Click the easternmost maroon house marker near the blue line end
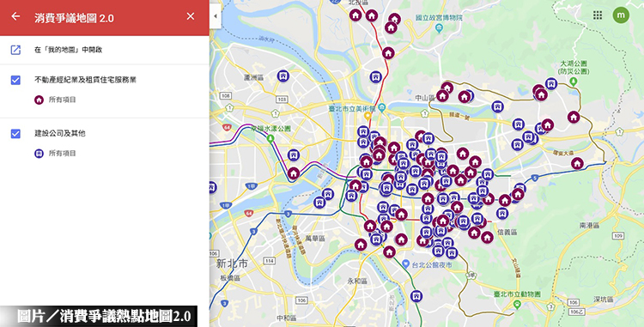Screen dimensions: 644x327 (x=577, y=163)
